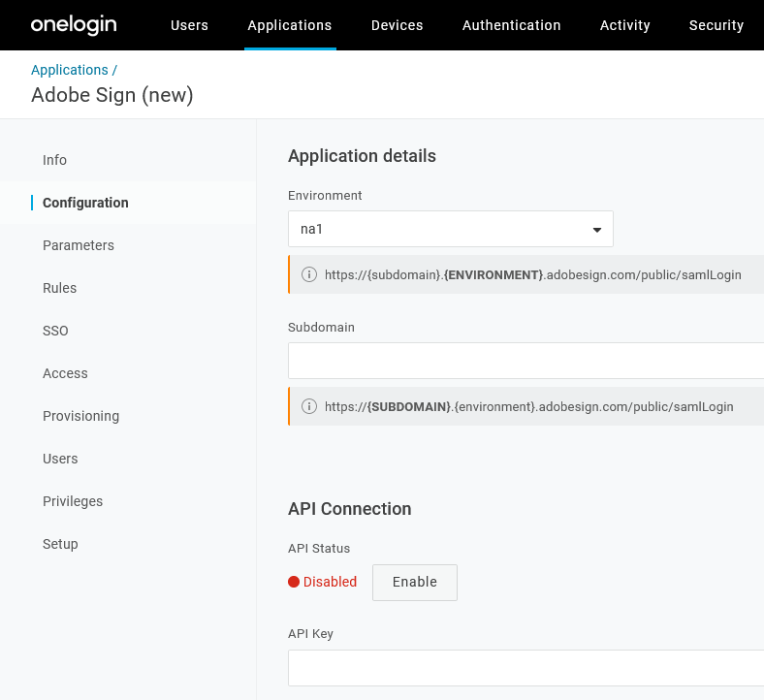This screenshot has width=764, height=700.
Task: Open the Provisioning tab
Action: [x=80, y=416]
